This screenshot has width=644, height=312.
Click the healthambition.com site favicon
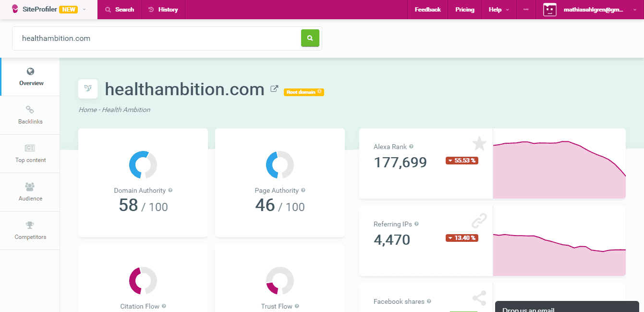point(88,89)
